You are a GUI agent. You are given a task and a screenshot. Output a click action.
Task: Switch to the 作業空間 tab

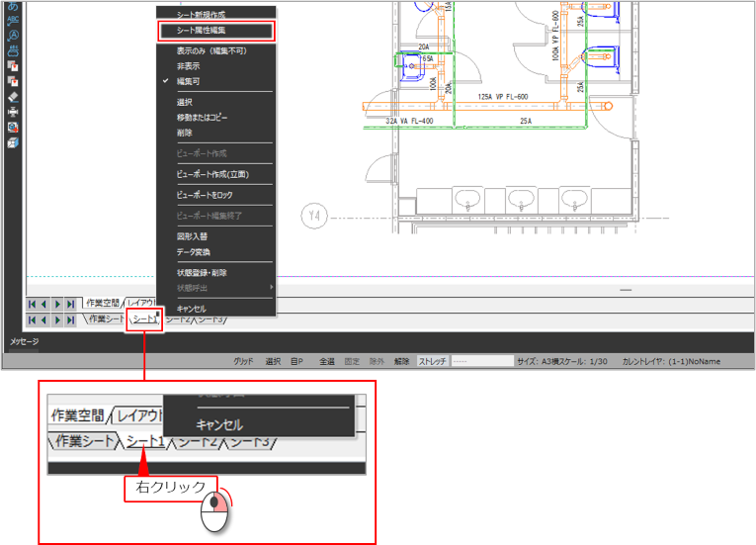[102, 304]
